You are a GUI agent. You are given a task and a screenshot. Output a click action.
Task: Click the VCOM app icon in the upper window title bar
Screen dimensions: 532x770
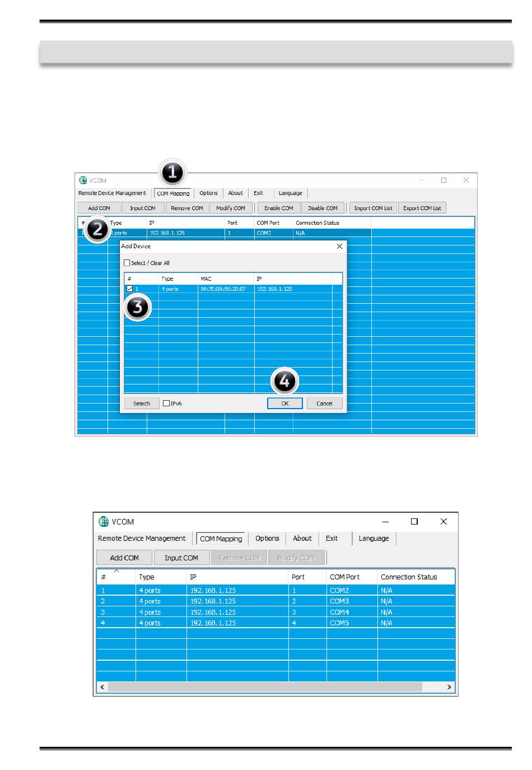pos(83,180)
